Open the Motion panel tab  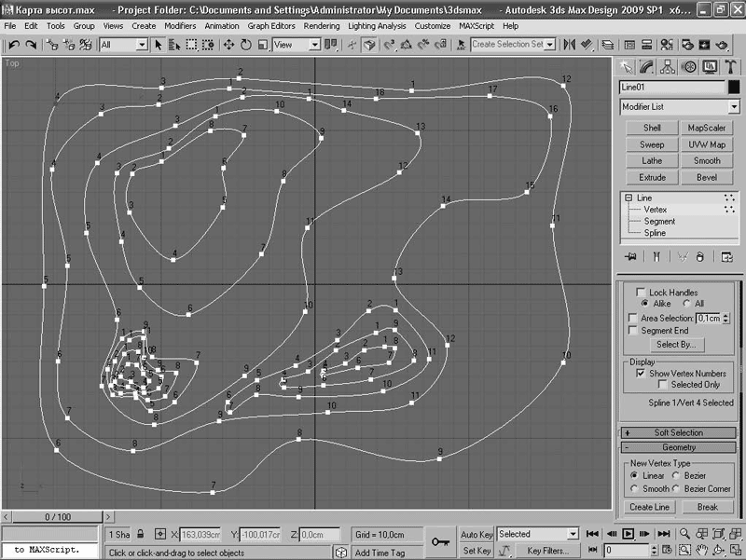(689, 67)
